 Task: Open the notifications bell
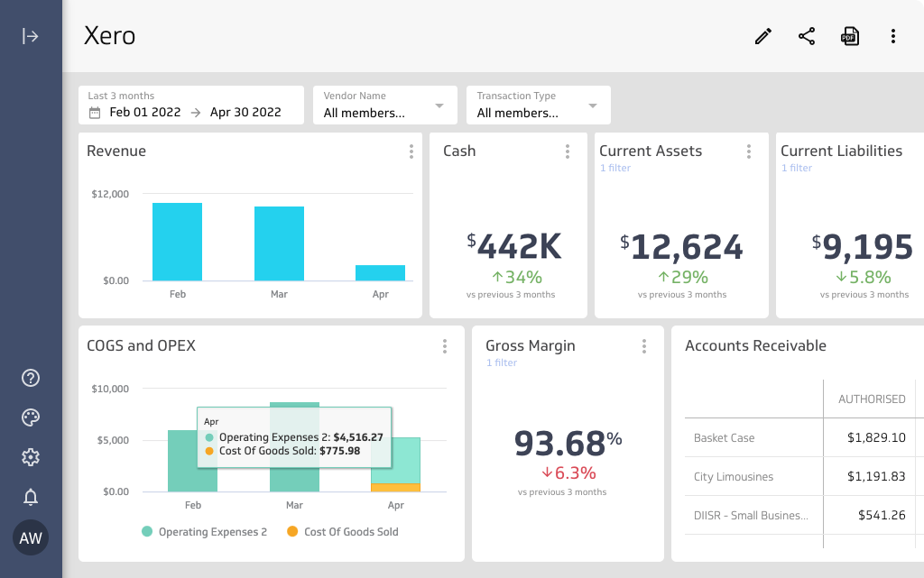(x=31, y=498)
